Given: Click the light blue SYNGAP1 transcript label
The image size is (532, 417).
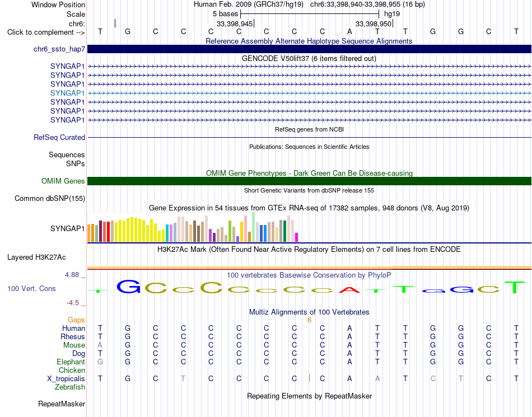Looking at the screenshot, I should pyautogui.click(x=68, y=93).
